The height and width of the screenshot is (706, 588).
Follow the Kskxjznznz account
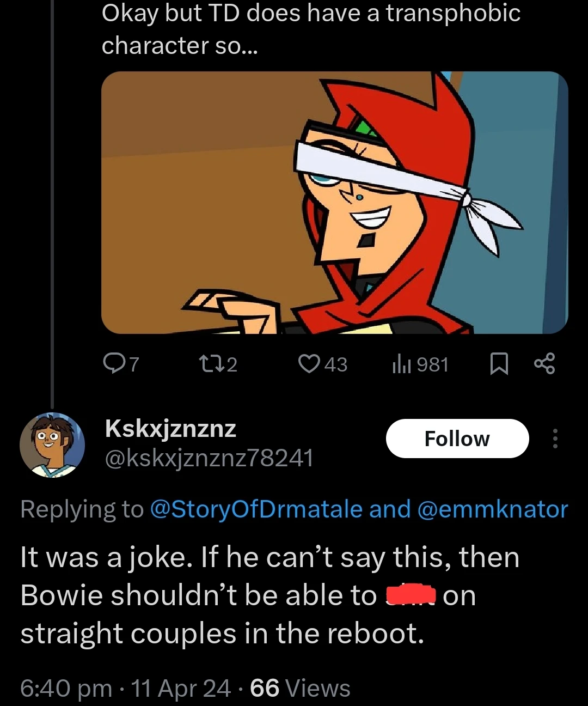457,439
